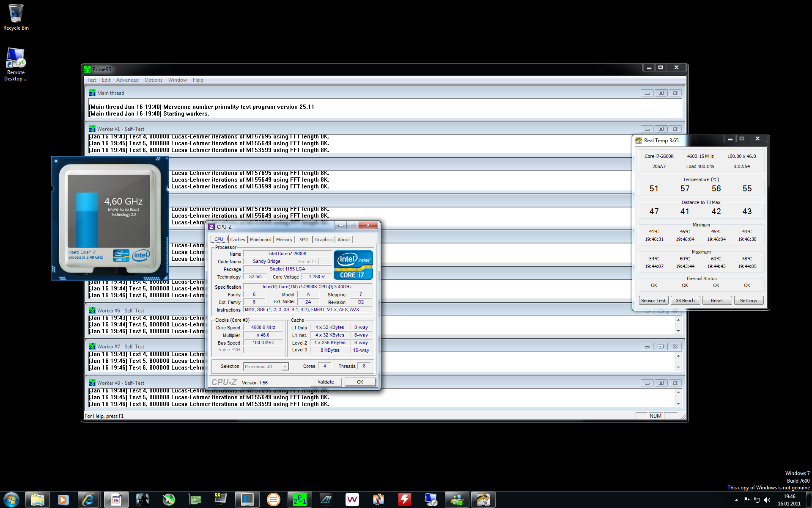The height and width of the screenshot is (508, 812).
Task: Open the Selection Processor #1 dropdown
Action: 266,367
